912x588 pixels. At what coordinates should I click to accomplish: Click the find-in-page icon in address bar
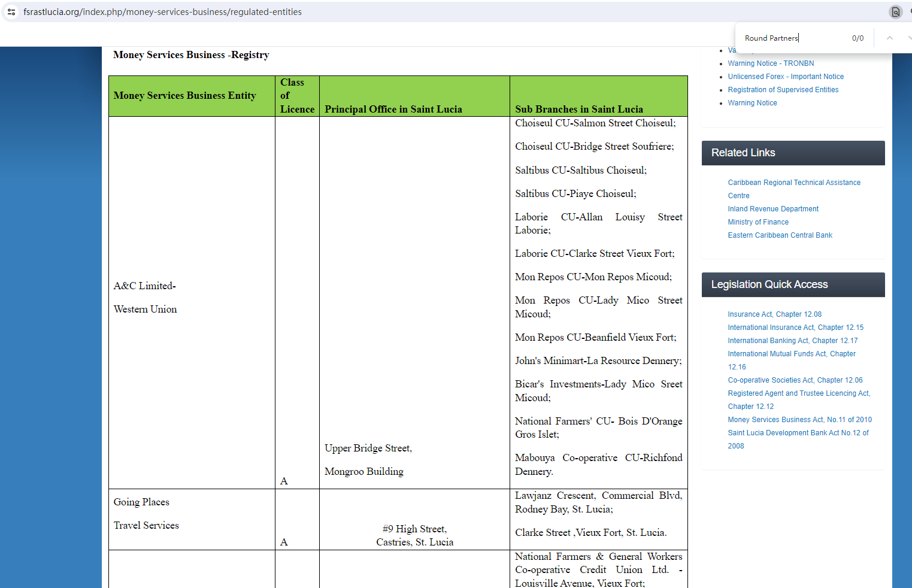[895, 12]
